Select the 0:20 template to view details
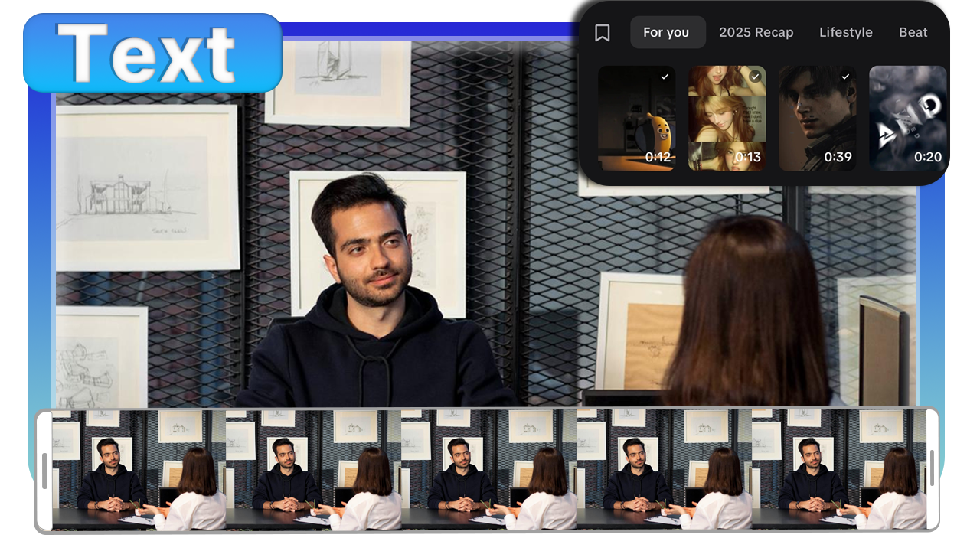The height and width of the screenshot is (551, 980). [x=907, y=119]
